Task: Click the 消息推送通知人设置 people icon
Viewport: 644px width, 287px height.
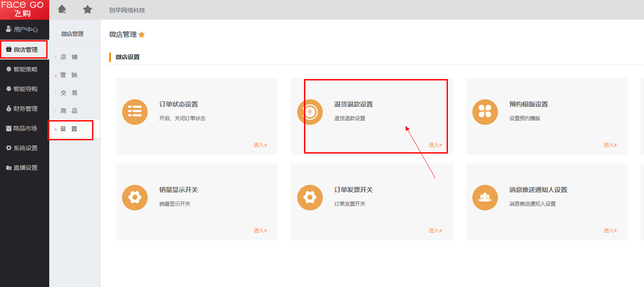Action: pyautogui.click(x=485, y=198)
